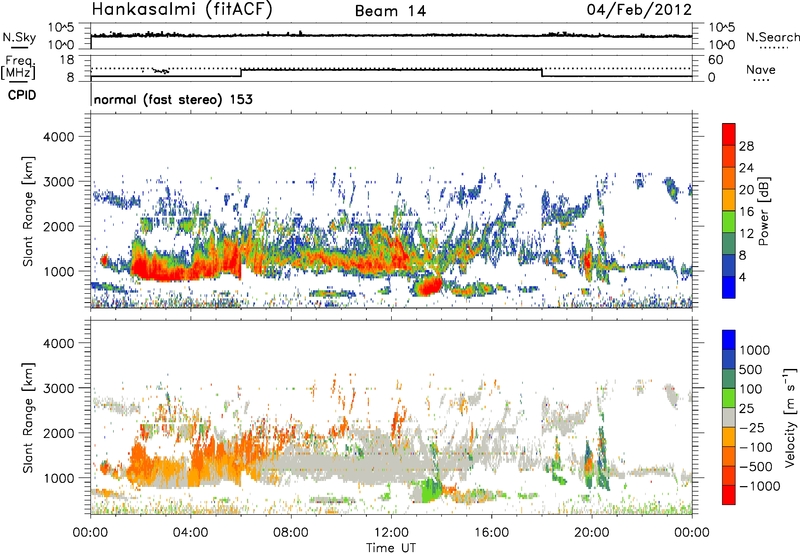Click the 'Velocity [m s-1]' colorbar label
Image resolution: width=800 pixels, height=554 pixels.
point(790,417)
